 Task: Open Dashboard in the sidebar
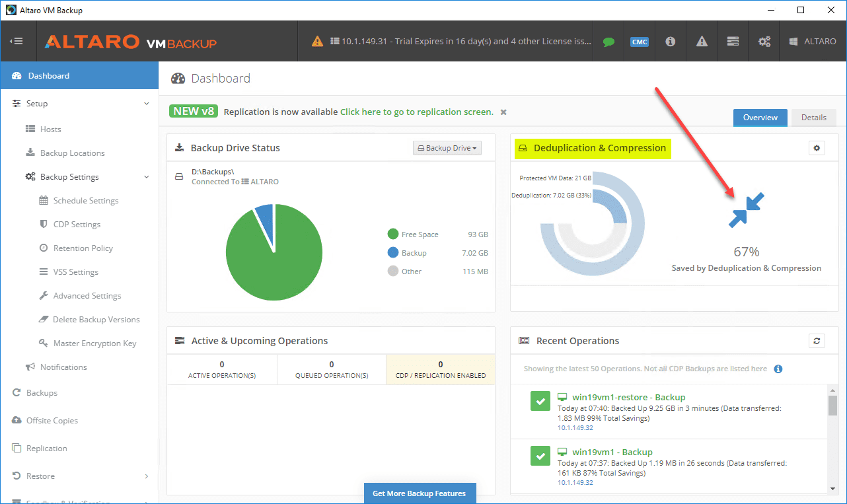[79, 76]
